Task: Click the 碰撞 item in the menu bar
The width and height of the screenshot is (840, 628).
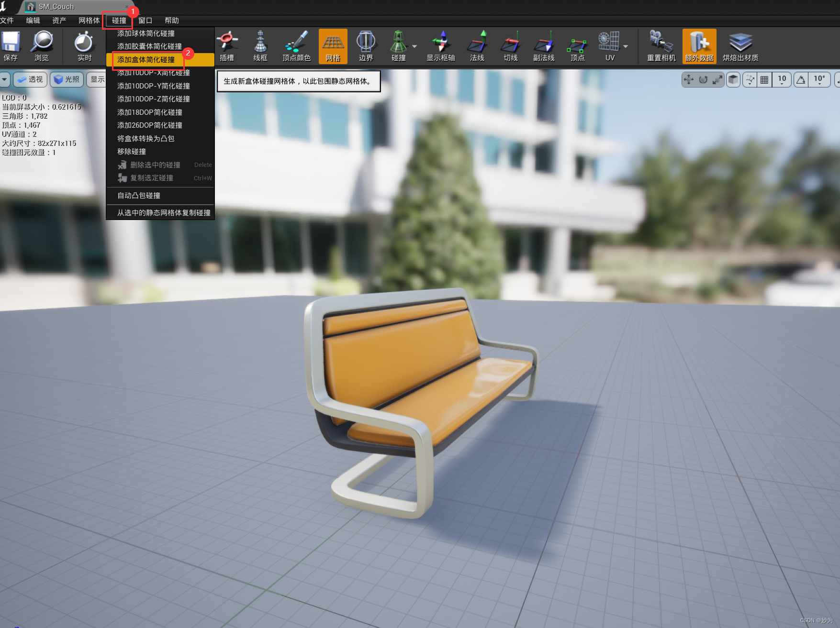Action: 119,21
